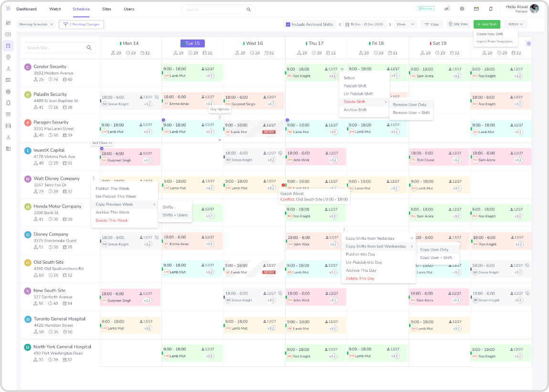Open the Action dropdown menu
Image resolution: width=549 pixels, height=392 pixels.
point(515,24)
